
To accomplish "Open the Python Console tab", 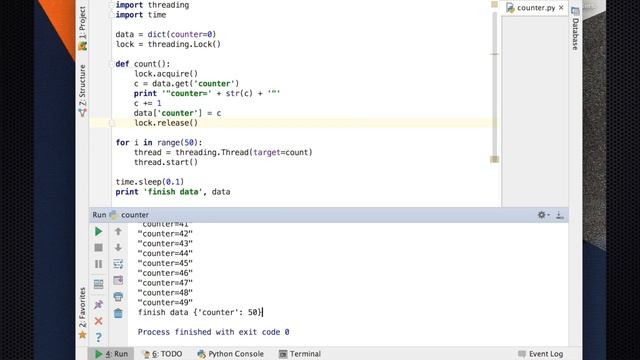I will click(231, 354).
